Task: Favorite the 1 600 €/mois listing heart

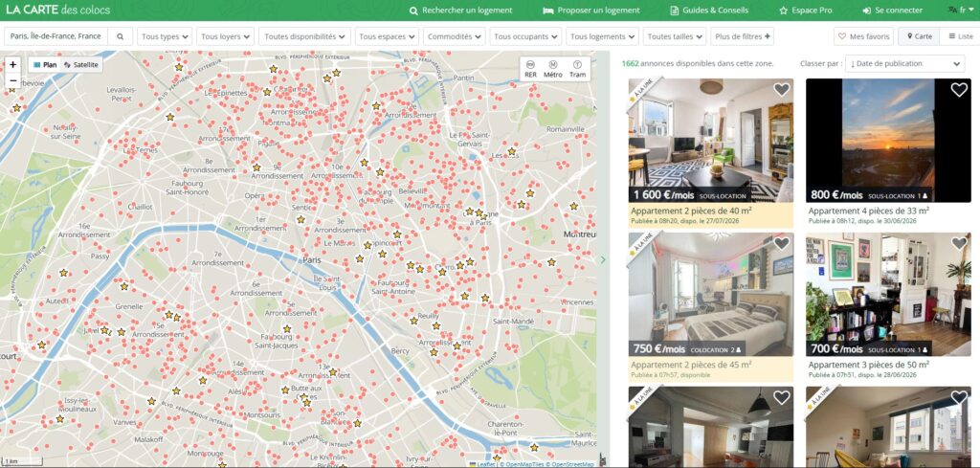Action: point(781,90)
